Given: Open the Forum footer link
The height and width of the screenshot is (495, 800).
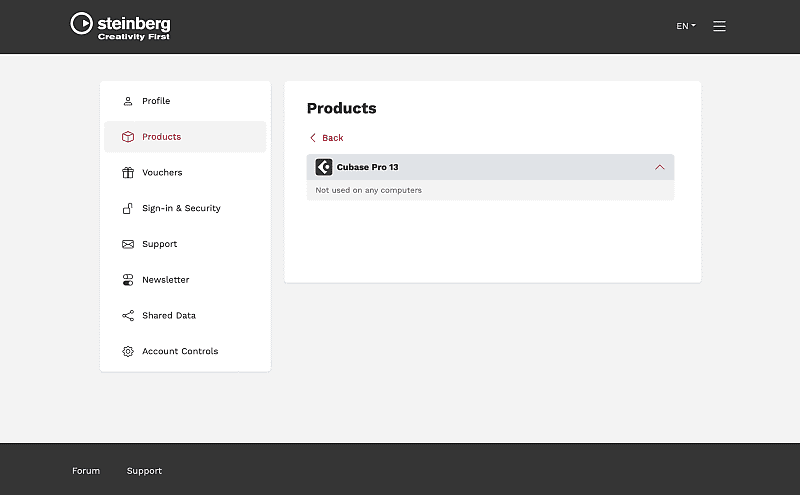Looking at the screenshot, I should pos(86,471).
